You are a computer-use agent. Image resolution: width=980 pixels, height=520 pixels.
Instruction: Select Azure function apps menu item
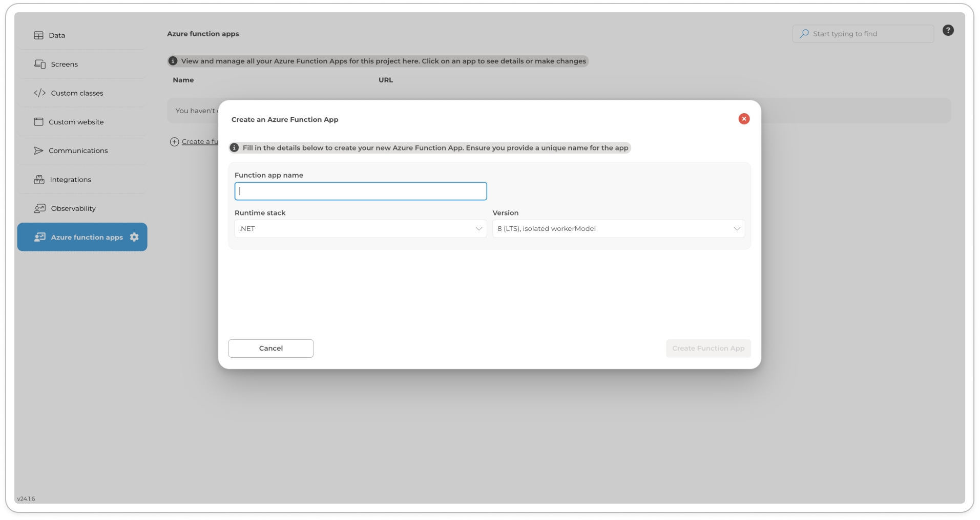87,237
